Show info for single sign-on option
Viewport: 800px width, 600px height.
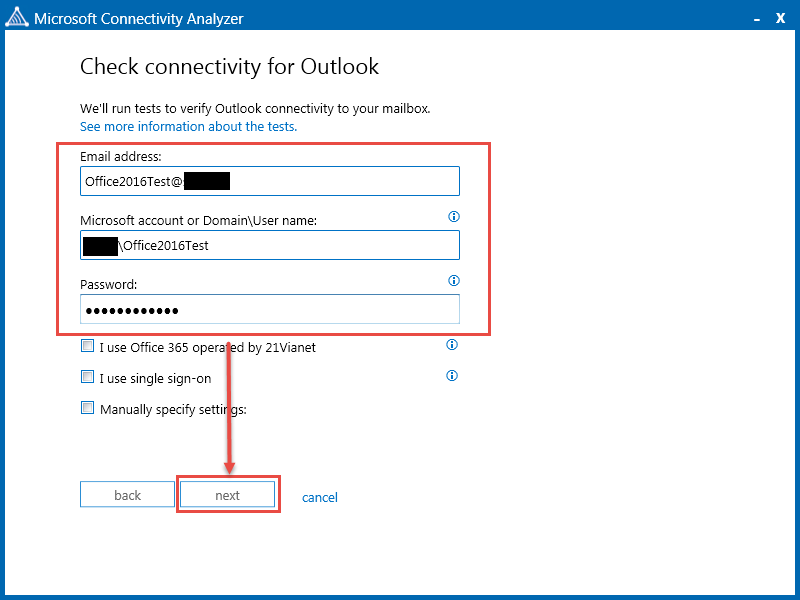pos(452,376)
